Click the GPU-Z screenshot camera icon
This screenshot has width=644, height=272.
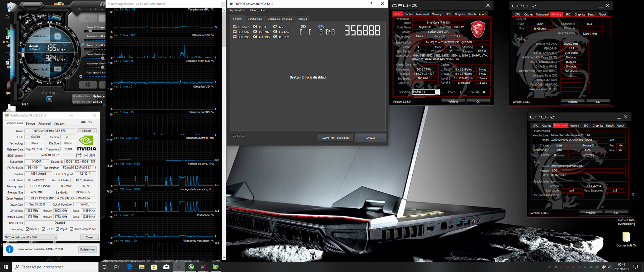[x=83, y=122]
